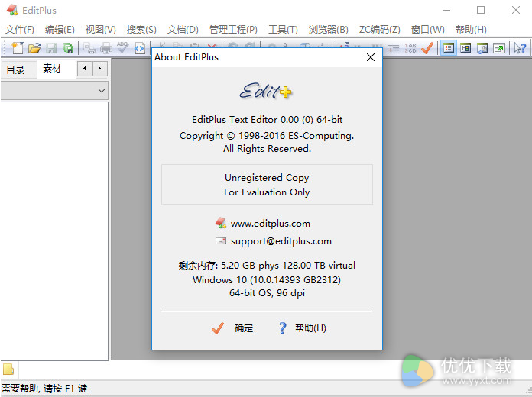
Task: Click the EditPlus app icon in title bar
Action: [x=12, y=10]
